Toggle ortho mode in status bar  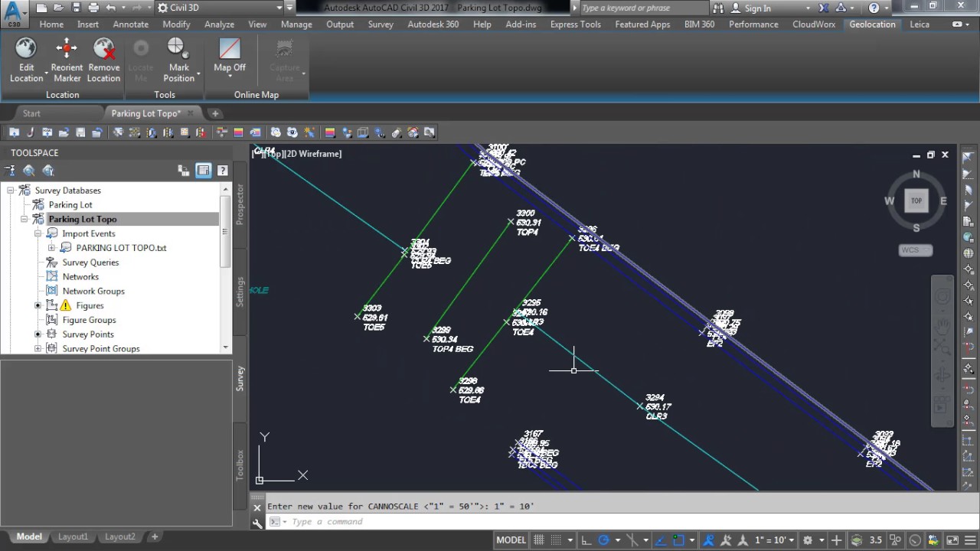(586, 540)
